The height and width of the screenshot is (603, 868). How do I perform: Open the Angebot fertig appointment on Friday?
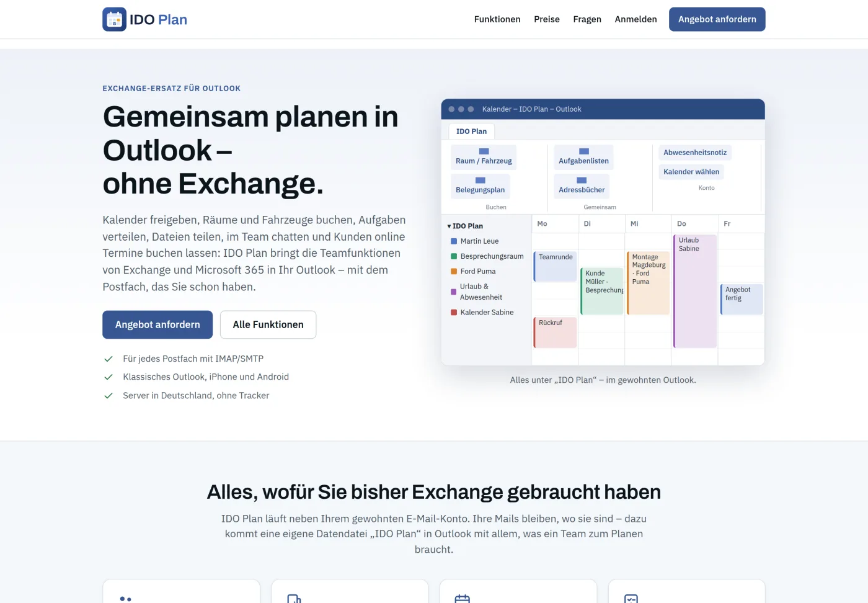[x=742, y=299]
